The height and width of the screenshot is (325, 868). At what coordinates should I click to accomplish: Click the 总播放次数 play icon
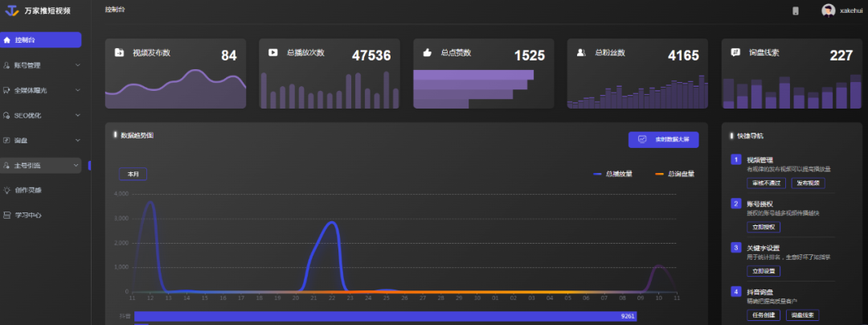click(273, 53)
